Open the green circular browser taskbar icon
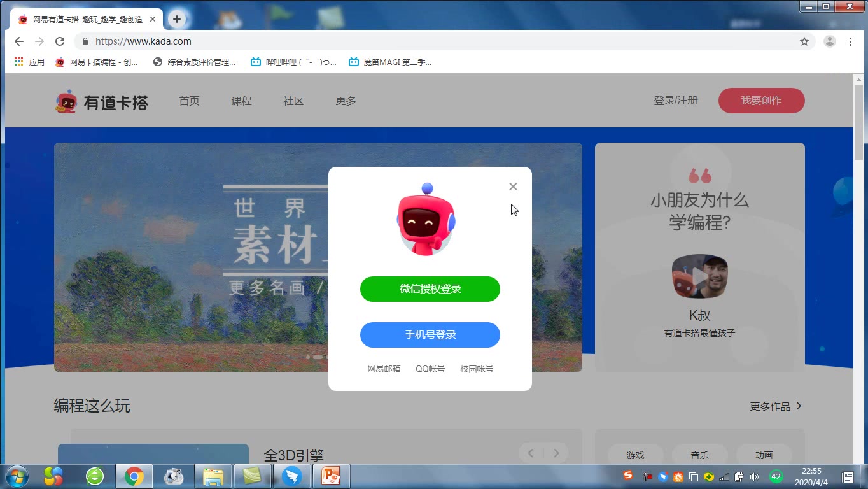Viewport: 868px width, 489px height. (95, 476)
